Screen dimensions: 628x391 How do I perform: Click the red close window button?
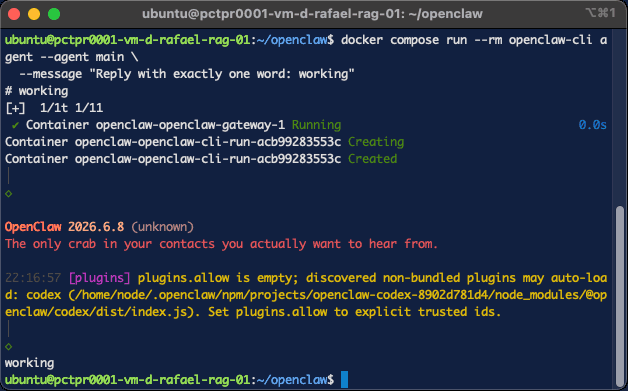coord(14,14)
